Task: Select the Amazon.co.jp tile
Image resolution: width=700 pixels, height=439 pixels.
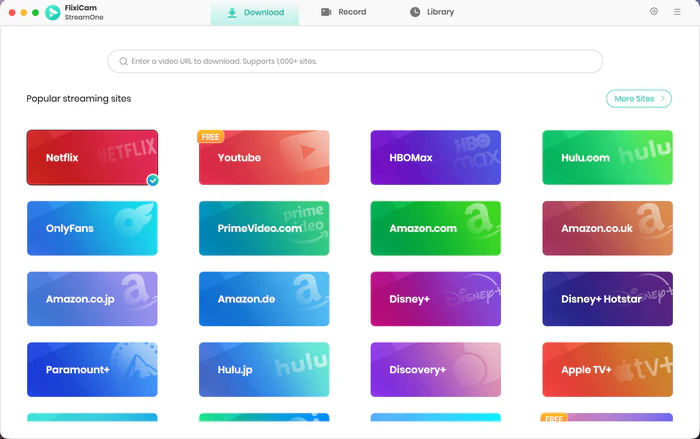Action: tap(91, 299)
